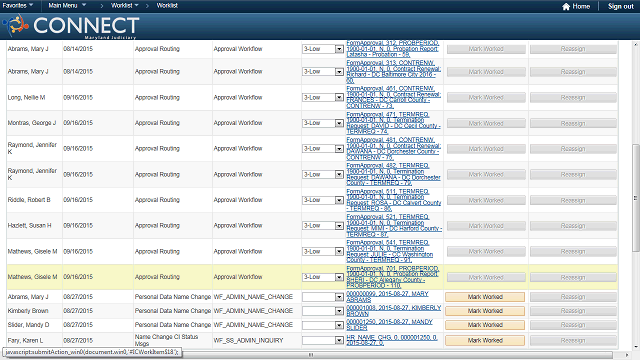Click the last Worklist breadcrumb item

[x=167, y=5]
